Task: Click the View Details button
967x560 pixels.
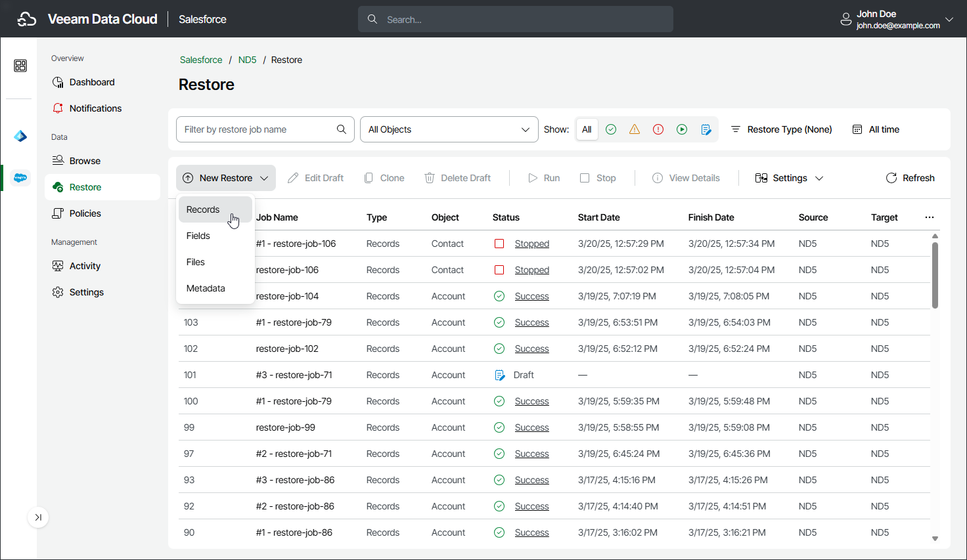Action: click(x=686, y=178)
